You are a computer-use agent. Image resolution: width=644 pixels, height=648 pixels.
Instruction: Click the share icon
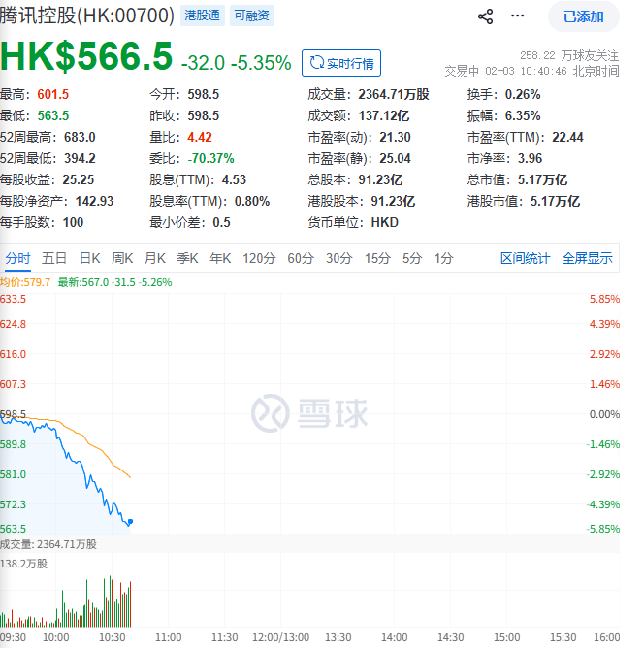486,16
